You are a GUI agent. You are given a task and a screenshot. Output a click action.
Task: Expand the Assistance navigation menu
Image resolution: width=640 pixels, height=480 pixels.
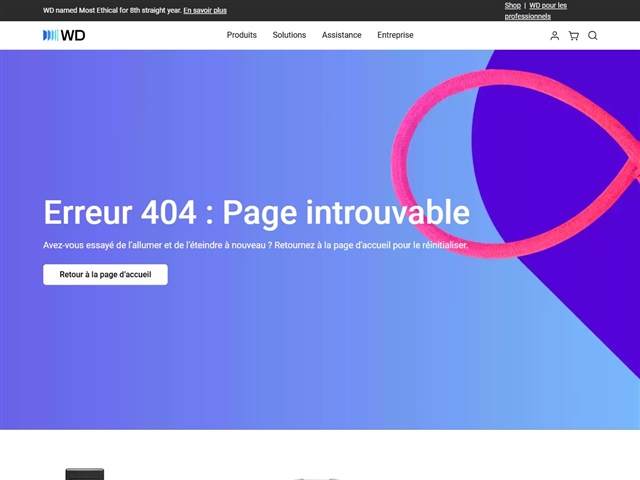[x=341, y=35]
